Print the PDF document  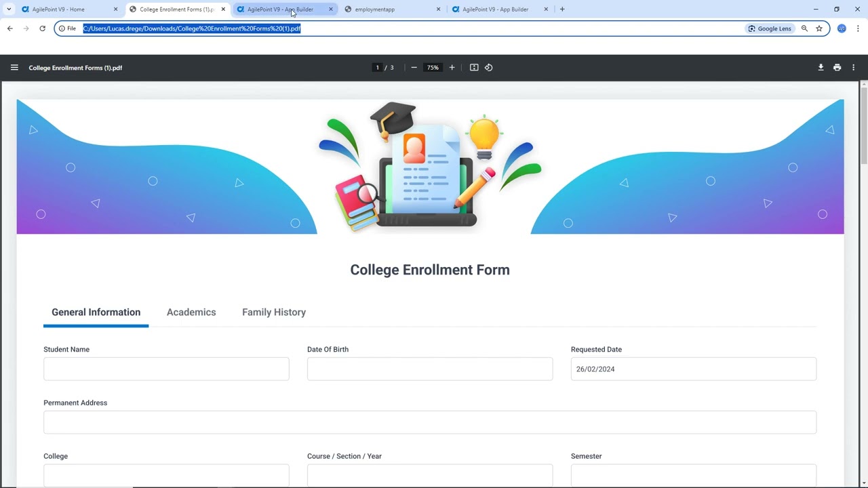tap(837, 68)
